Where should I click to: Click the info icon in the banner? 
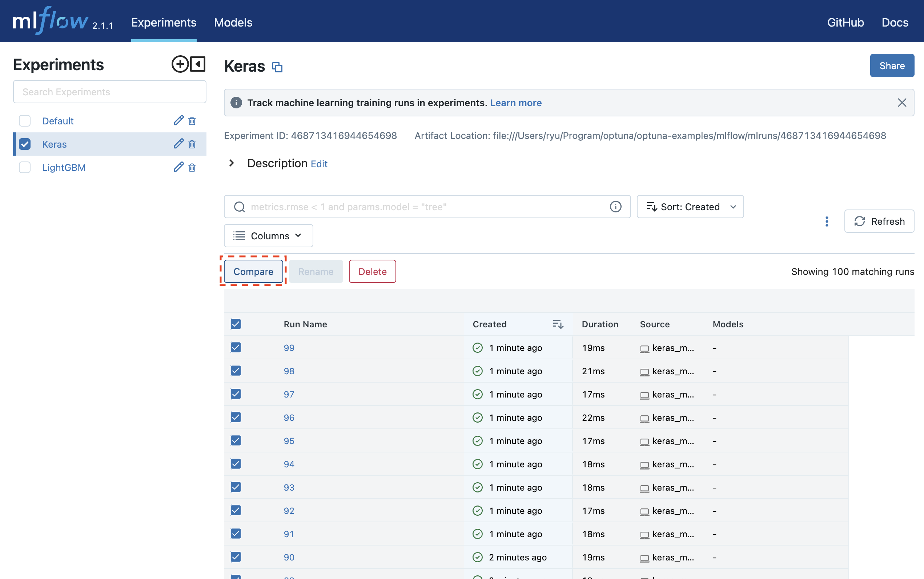236,103
